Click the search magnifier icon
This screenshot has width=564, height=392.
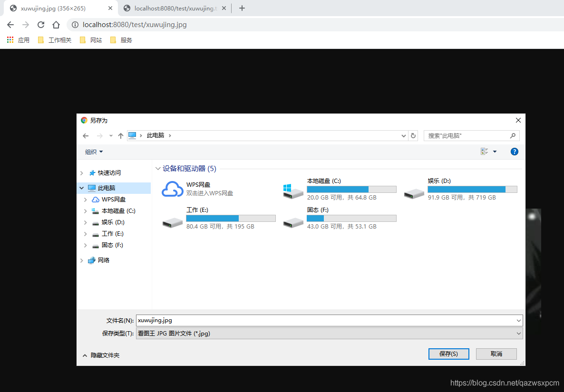point(513,135)
